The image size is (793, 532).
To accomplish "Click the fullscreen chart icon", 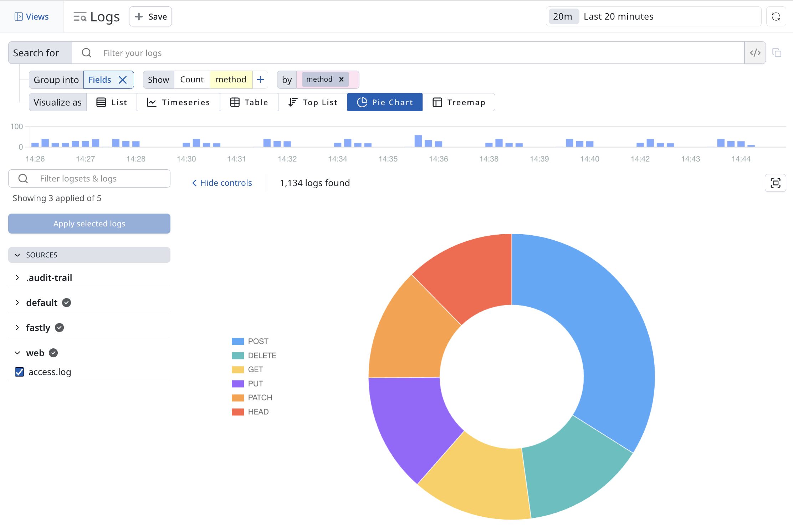I will tap(775, 183).
